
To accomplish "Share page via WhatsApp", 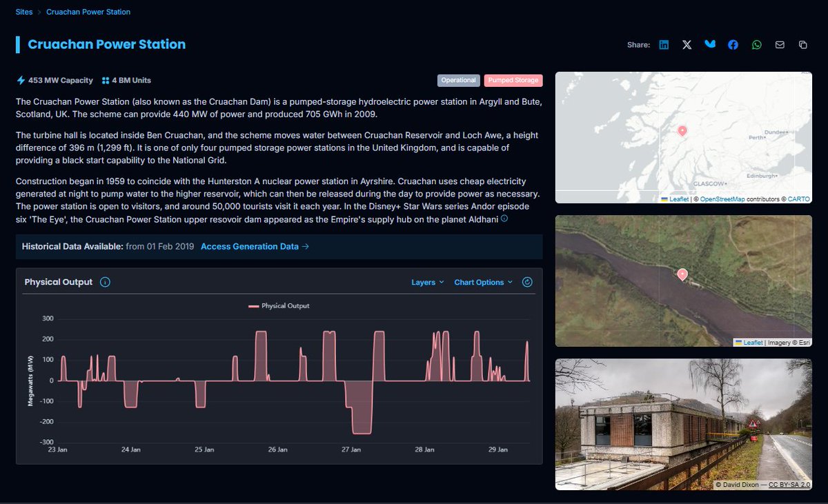I will (757, 45).
